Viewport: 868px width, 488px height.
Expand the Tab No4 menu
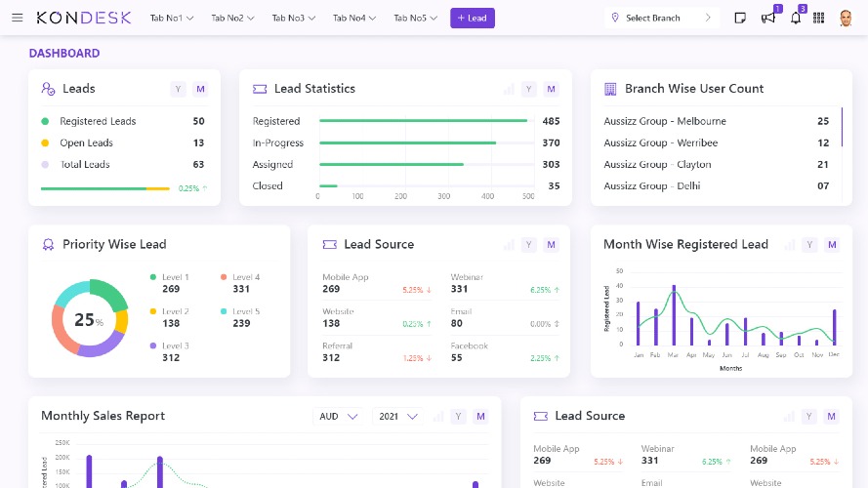coord(354,19)
